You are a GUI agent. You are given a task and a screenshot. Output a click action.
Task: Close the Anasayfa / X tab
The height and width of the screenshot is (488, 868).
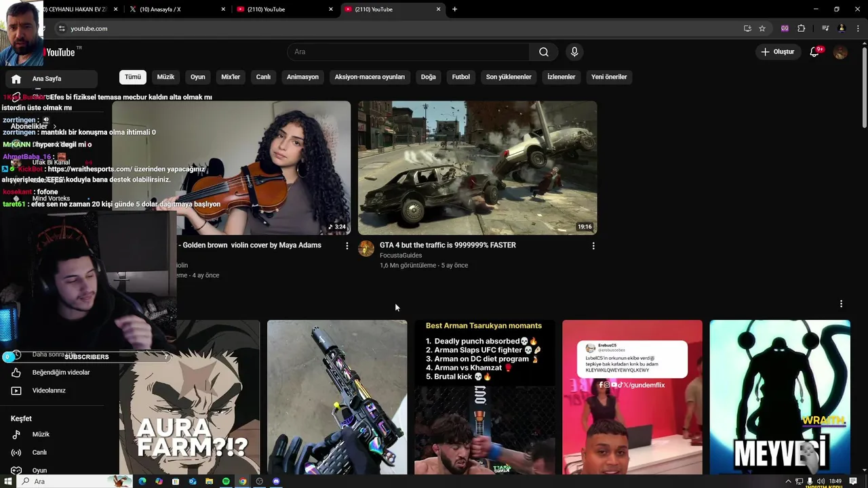[x=224, y=9]
